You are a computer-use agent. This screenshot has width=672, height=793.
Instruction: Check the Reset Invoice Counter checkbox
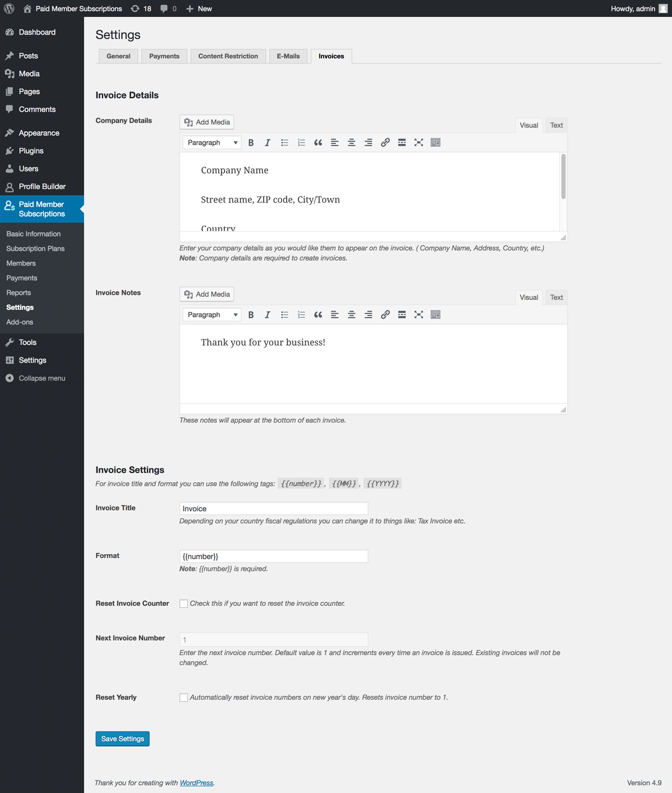click(x=184, y=604)
